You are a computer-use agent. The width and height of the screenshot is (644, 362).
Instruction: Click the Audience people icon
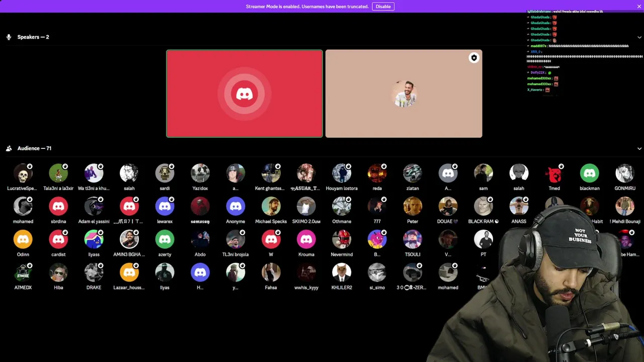pyautogui.click(x=9, y=148)
